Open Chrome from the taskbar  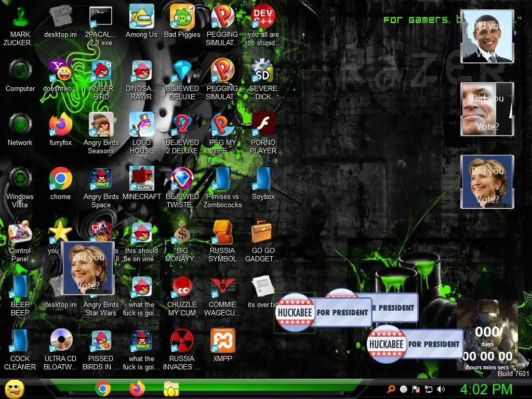pyautogui.click(x=102, y=389)
